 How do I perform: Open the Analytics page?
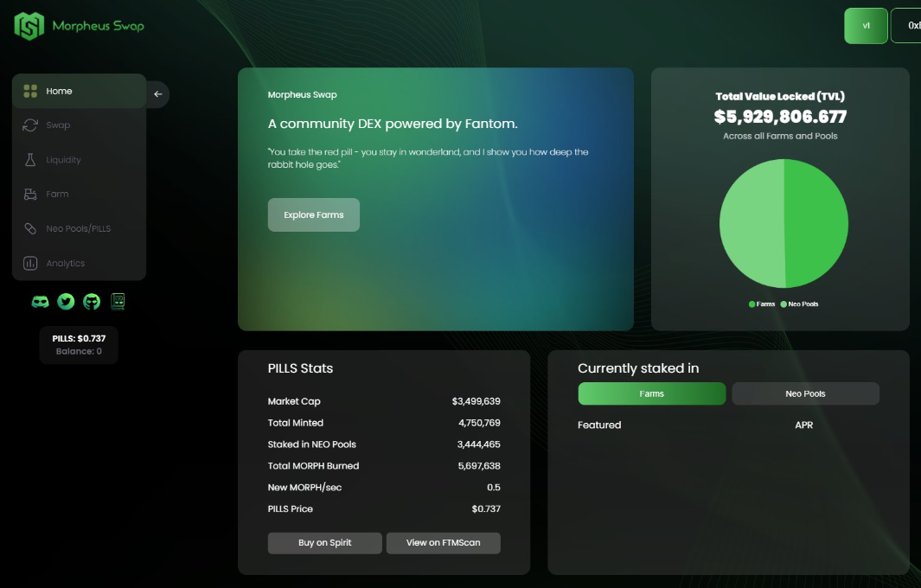pyautogui.click(x=79, y=263)
